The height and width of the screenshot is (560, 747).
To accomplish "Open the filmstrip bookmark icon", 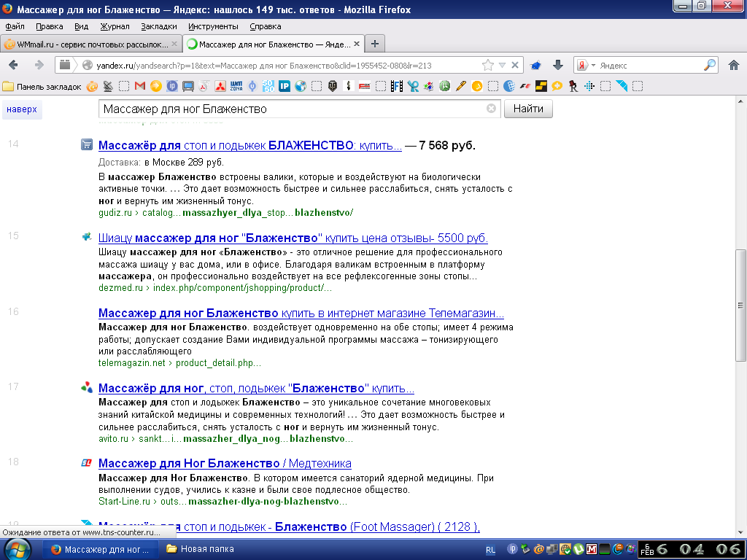I will point(396,86).
